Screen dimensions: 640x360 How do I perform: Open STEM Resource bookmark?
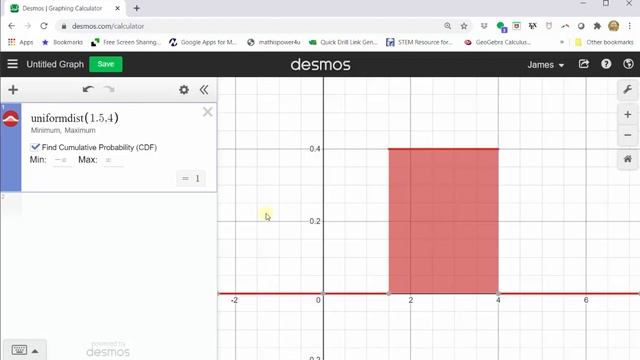420,42
